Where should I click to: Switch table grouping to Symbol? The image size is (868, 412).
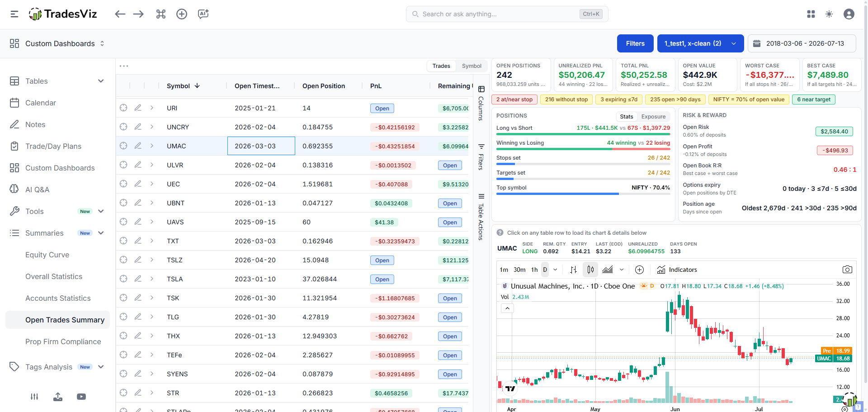(472, 66)
